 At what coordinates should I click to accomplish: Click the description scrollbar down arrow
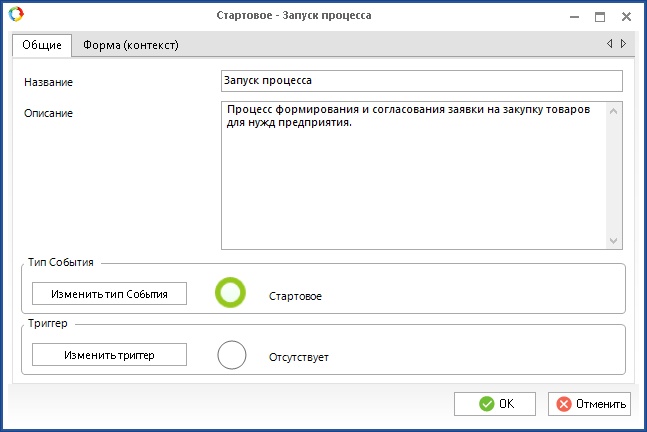pyautogui.click(x=614, y=240)
